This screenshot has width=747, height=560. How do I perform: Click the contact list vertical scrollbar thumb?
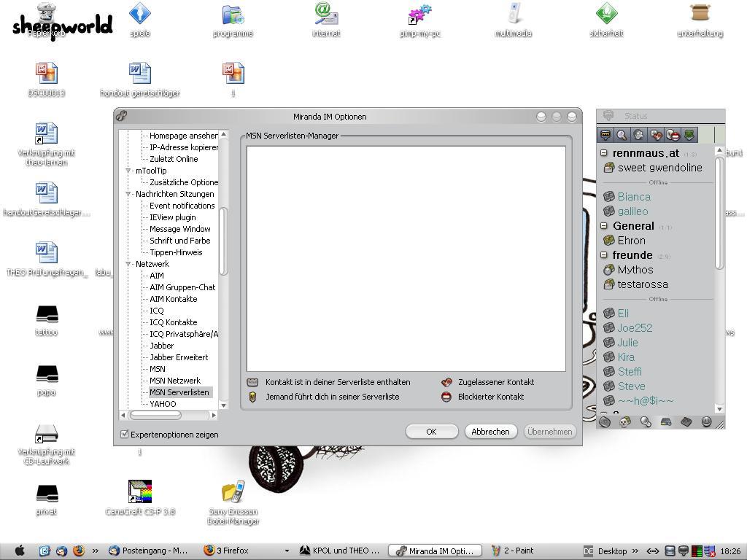[719, 213]
